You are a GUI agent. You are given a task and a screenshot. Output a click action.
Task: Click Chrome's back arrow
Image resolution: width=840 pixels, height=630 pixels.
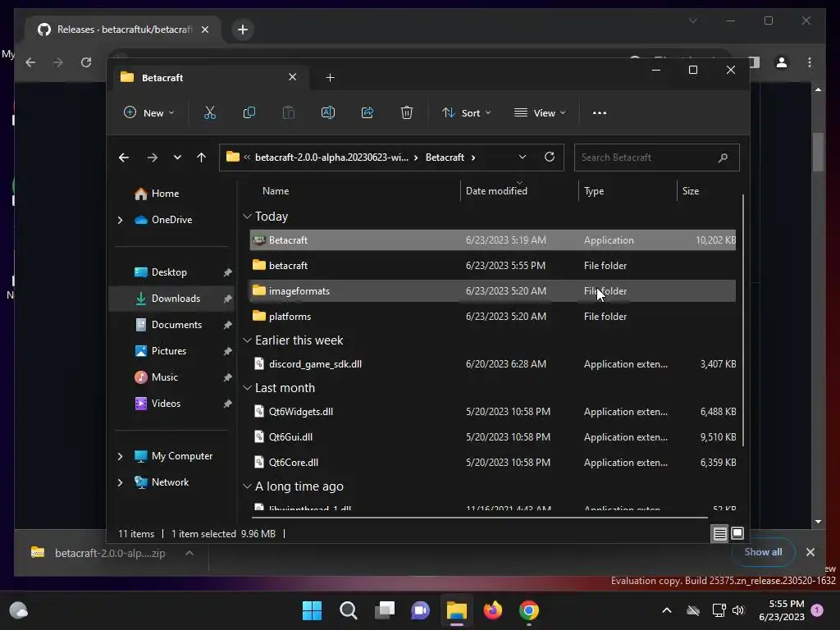coord(30,62)
